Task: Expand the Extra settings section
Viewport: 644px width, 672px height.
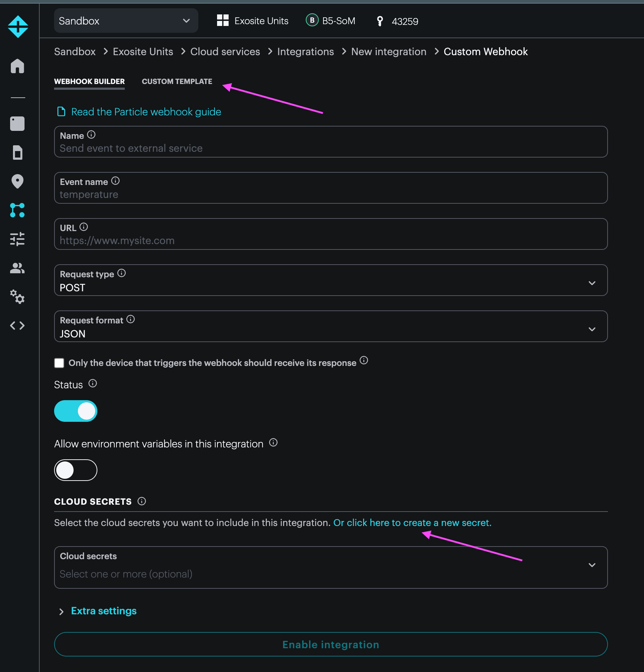Action: [103, 611]
